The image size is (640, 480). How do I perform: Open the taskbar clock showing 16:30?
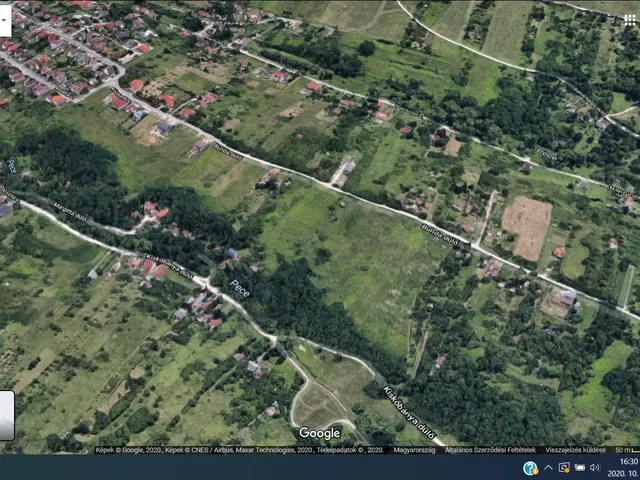coord(624,467)
